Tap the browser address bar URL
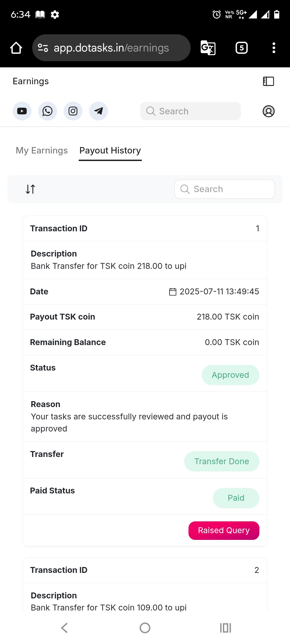290x644 pixels. (x=111, y=48)
